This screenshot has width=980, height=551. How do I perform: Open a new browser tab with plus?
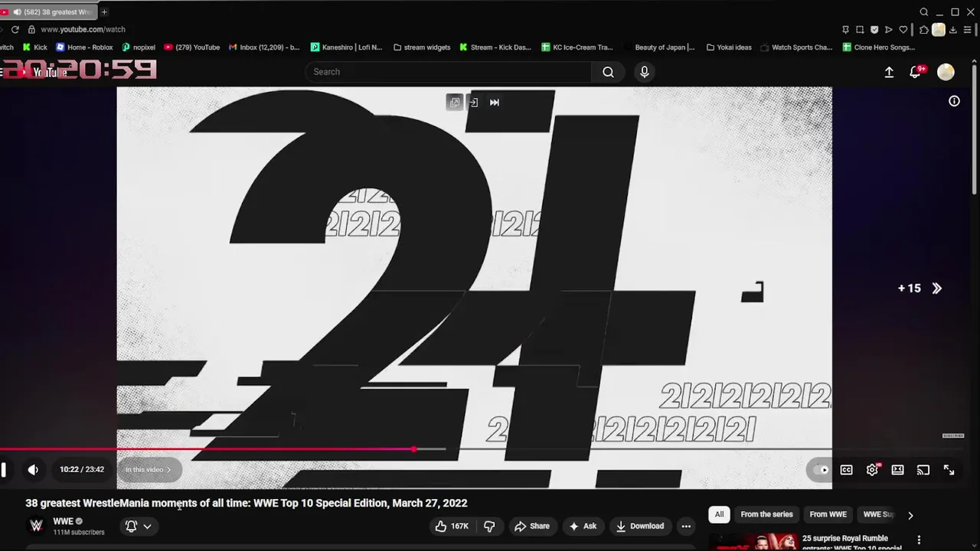click(104, 11)
